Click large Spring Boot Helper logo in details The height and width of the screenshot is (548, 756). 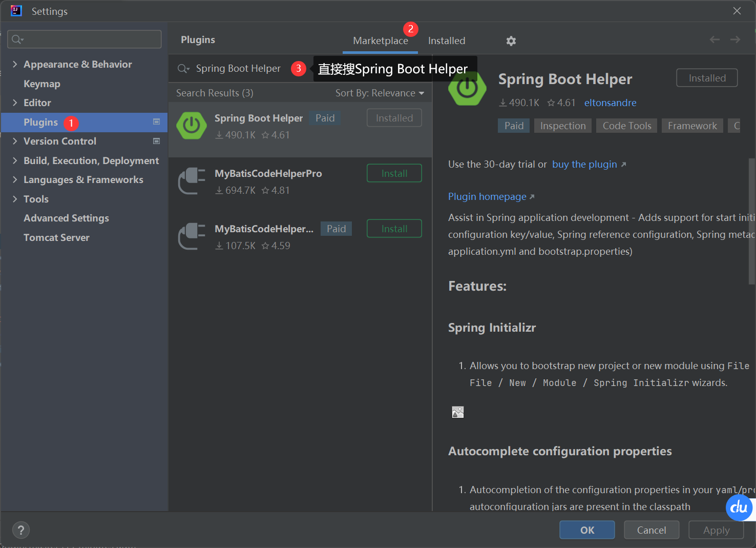467,88
